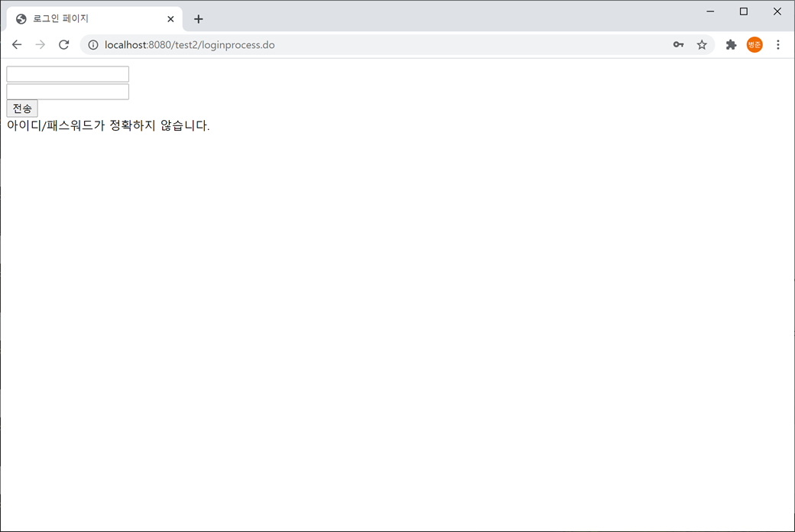This screenshot has width=795, height=532.
Task: Focus the second password text field
Action: 67,91
